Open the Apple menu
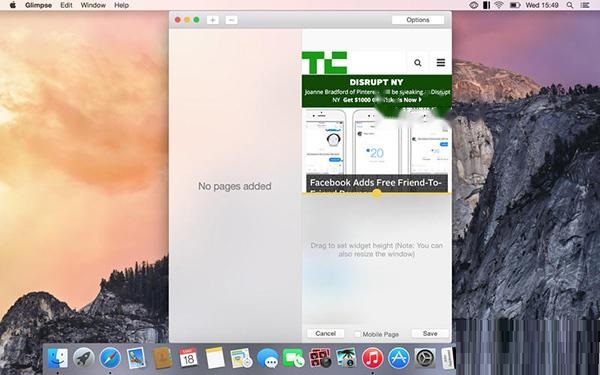The image size is (600, 375). pos(13,5)
